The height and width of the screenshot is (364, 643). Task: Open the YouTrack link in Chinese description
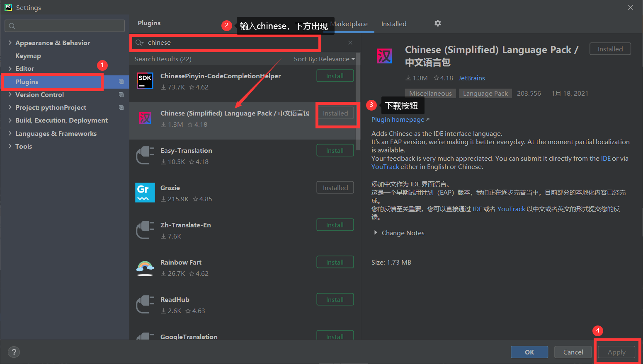[511, 209]
